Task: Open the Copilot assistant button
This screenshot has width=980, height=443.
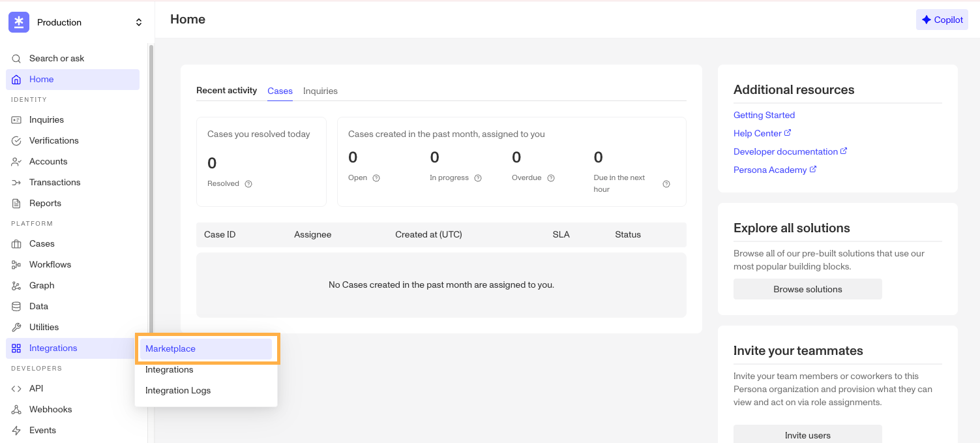Action: coord(942,20)
